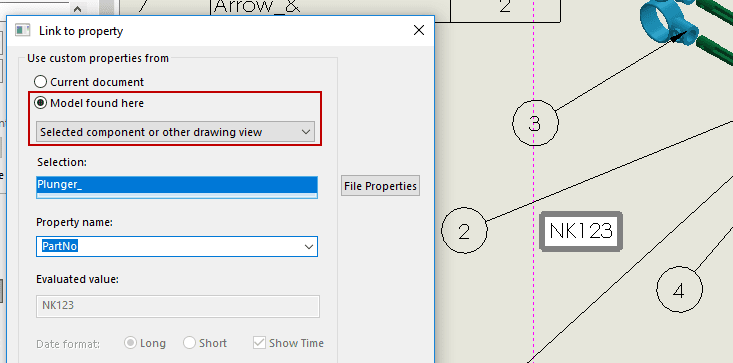Screen dimensions: 733x363
Task: Select the Model found here radio button
Action: click(x=41, y=103)
